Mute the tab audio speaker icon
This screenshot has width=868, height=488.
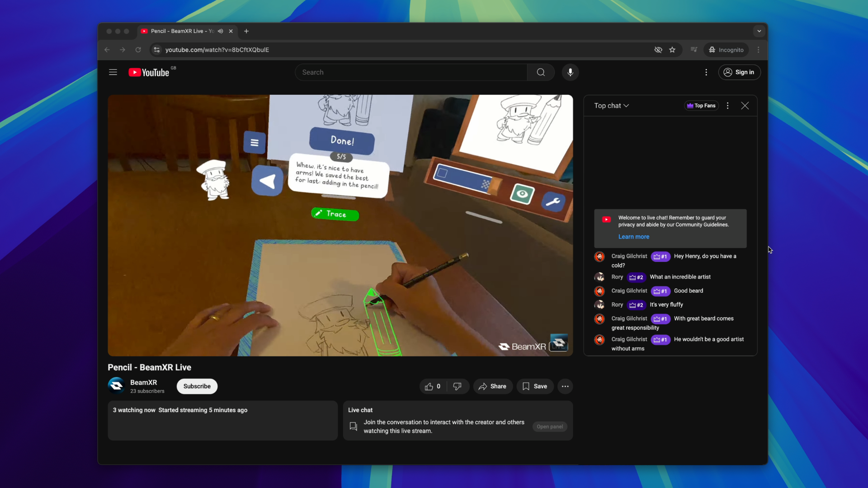(x=221, y=31)
